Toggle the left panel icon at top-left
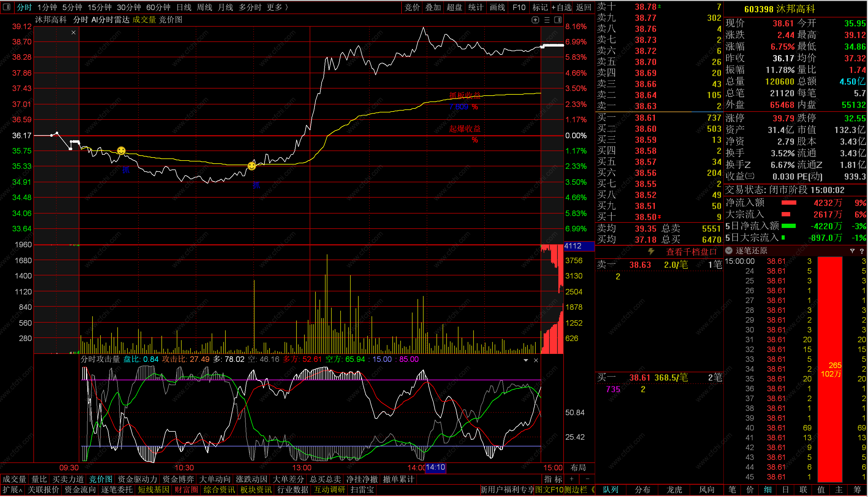This screenshot has height=497, width=868. [6, 7]
